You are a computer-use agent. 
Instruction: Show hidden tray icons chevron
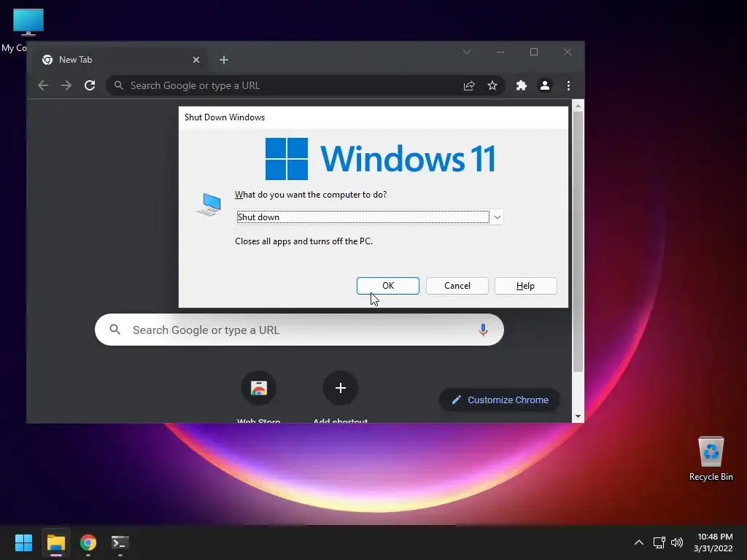(639, 542)
